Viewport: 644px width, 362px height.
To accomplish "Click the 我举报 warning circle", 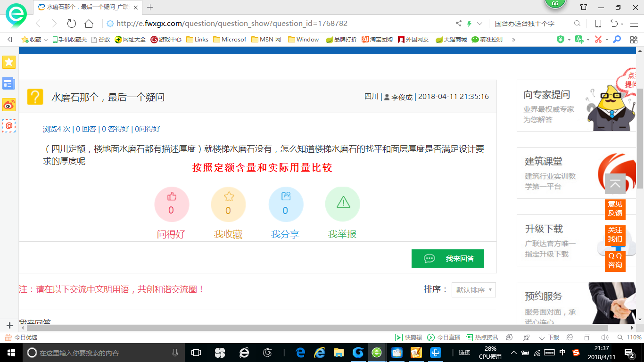I will pyautogui.click(x=343, y=204).
